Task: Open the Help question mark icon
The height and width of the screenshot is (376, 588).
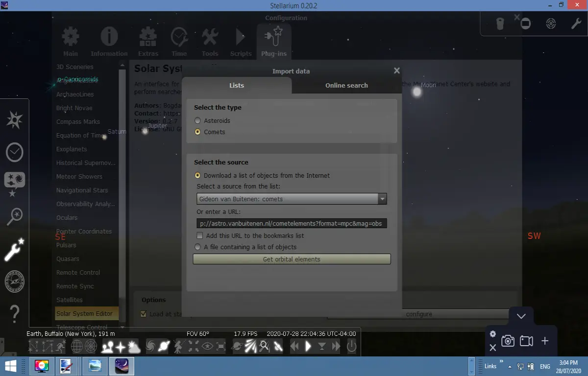Action: tap(15, 311)
